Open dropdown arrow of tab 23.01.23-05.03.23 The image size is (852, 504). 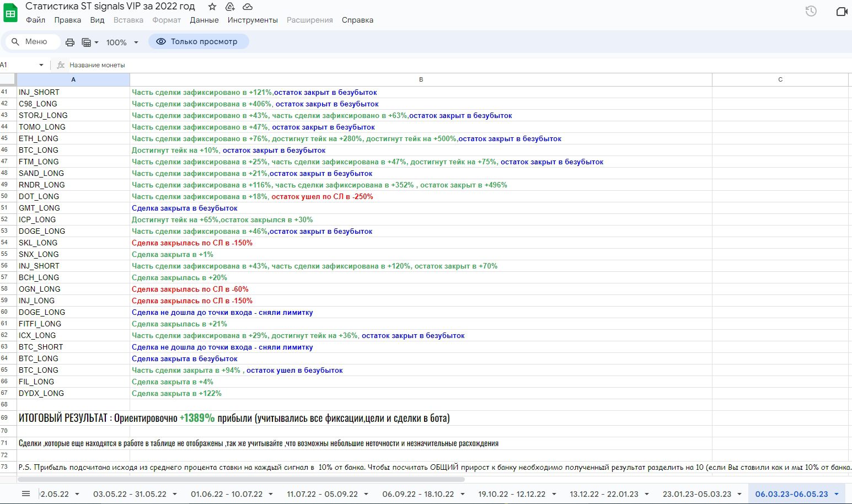tap(740, 494)
